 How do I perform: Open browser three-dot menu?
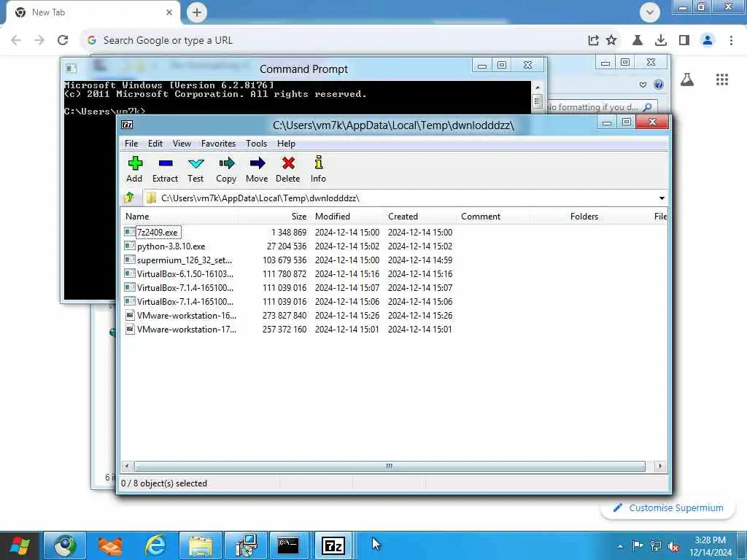click(x=731, y=41)
